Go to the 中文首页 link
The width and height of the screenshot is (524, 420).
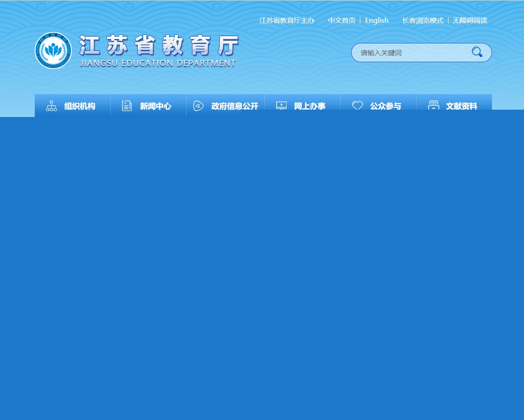click(342, 21)
